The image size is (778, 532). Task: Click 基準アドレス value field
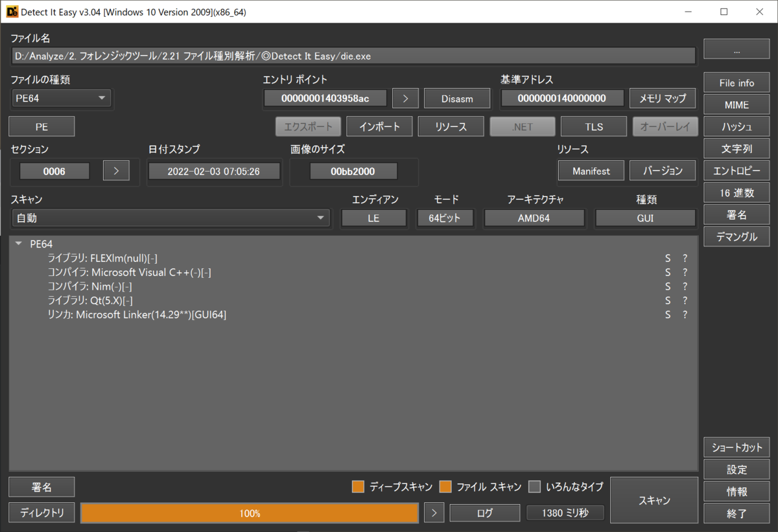(562, 98)
